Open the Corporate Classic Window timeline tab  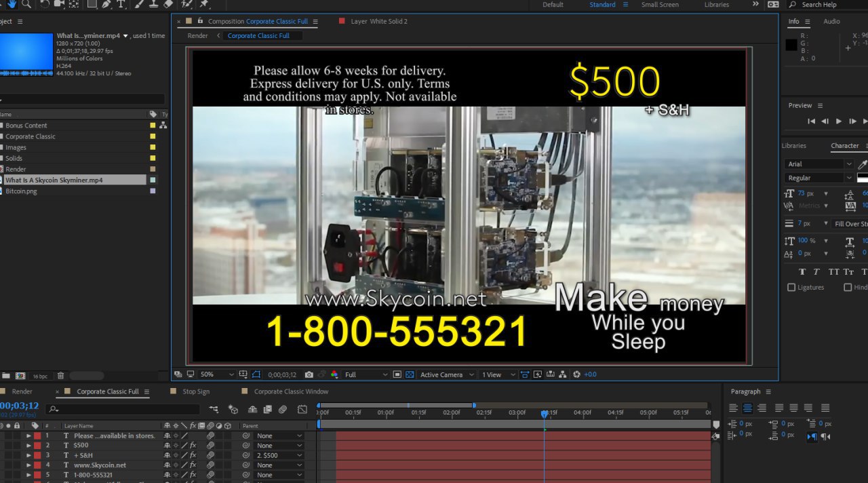pyautogui.click(x=291, y=391)
